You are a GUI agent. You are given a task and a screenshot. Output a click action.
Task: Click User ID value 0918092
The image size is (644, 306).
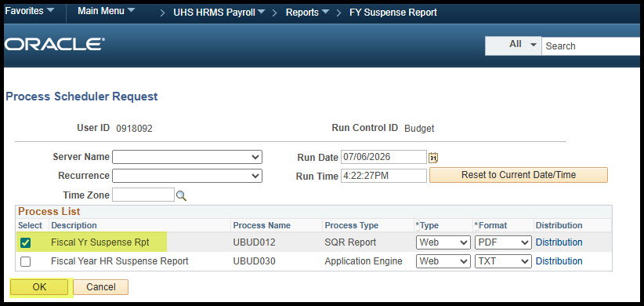[x=134, y=129]
